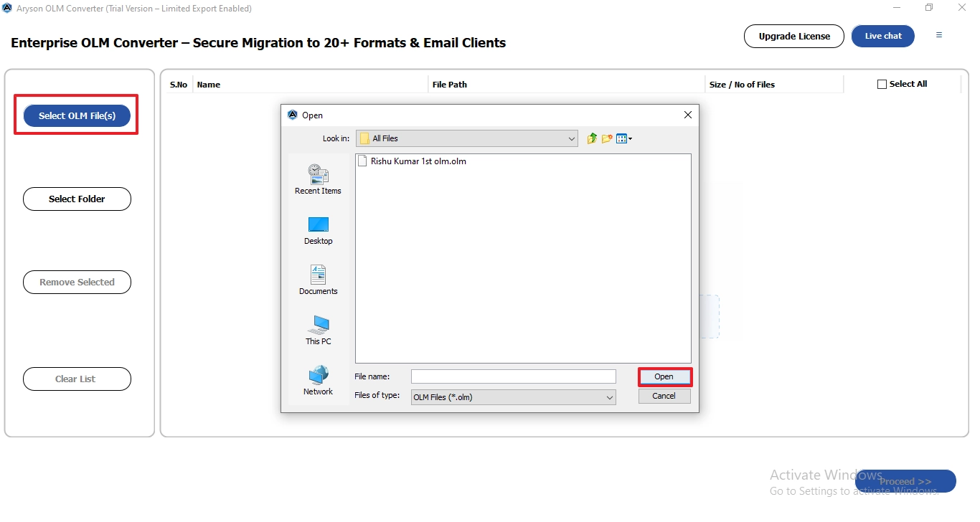Viewport: 980px width, 522px height.
Task: Open Recent Items in the places sidebar
Action: (318, 179)
